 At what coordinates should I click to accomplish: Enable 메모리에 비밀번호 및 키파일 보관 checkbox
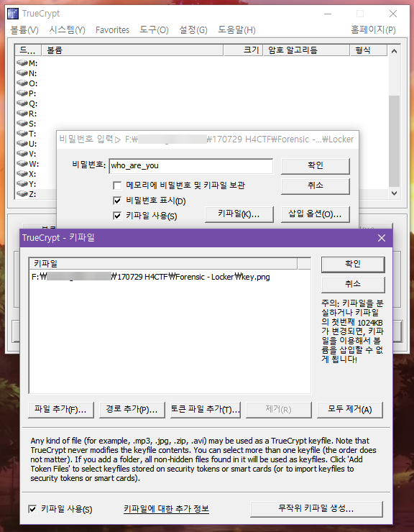pyautogui.click(x=117, y=185)
